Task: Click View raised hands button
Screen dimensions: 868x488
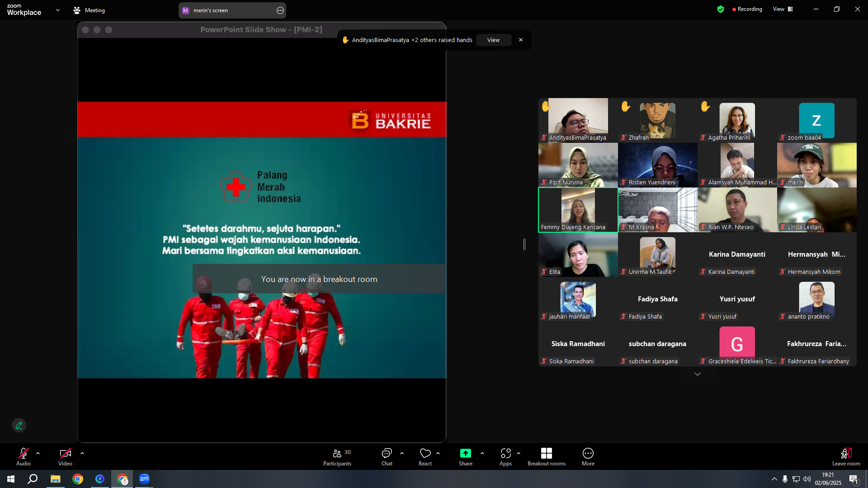Action: (x=494, y=40)
